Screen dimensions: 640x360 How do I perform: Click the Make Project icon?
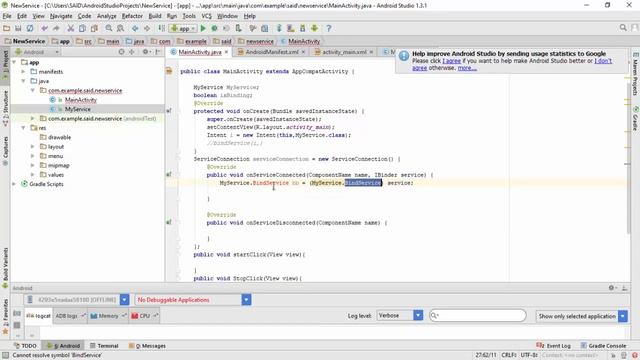click(162, 28)
